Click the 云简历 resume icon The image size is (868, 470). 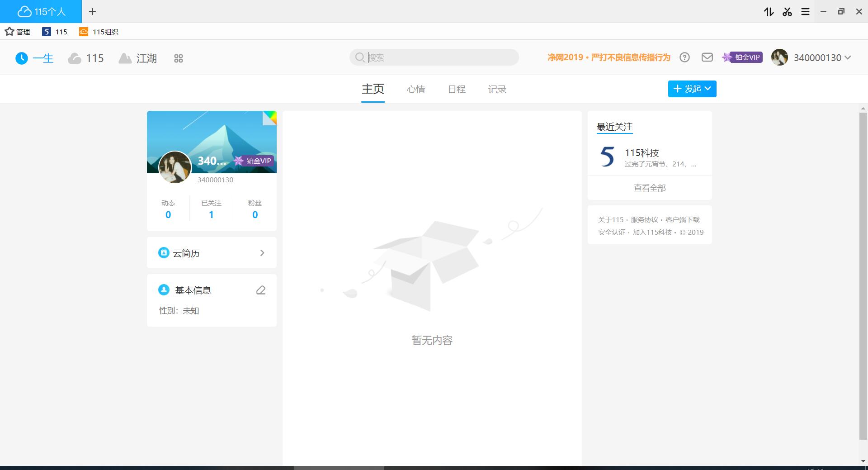pyautogui.click(x=164, y=253)
